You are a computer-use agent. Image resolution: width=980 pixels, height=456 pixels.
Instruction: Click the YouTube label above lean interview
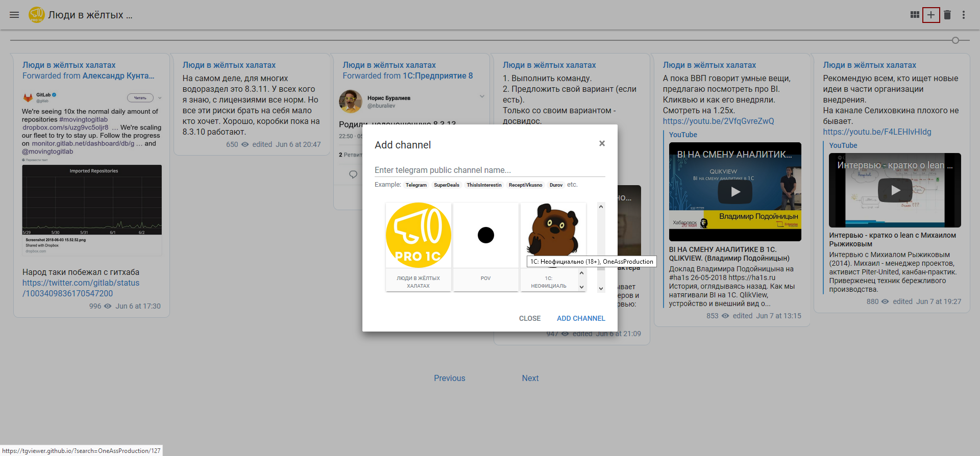pos(843,145)
